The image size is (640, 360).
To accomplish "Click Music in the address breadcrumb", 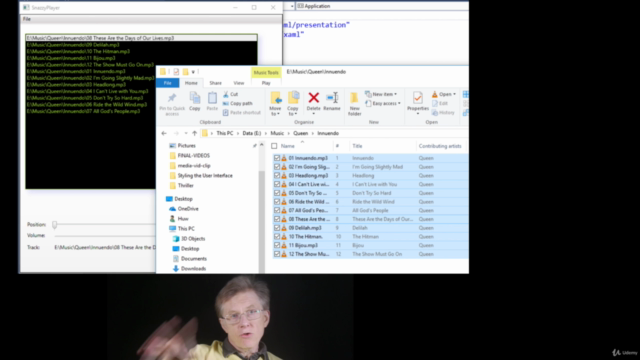I will pos(277,133).
